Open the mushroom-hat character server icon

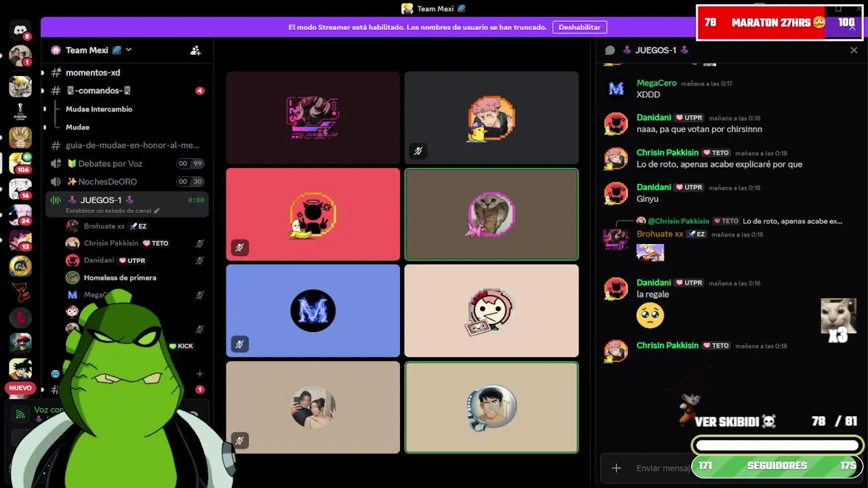point(20,343)
